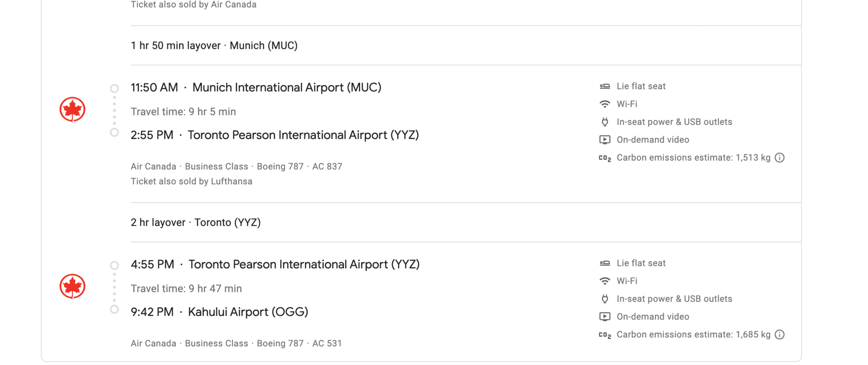Click the 1 hr 50 min layover Munich row
The width and height of the screenshot is (868, 365).
click(x=466, y=46)
